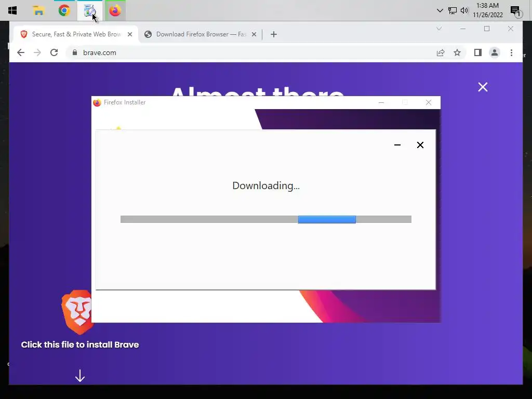Image resolution: width=532 pixels, height=399 pixels.
Task: Click the download progress bar
Action: pos(265,219)
